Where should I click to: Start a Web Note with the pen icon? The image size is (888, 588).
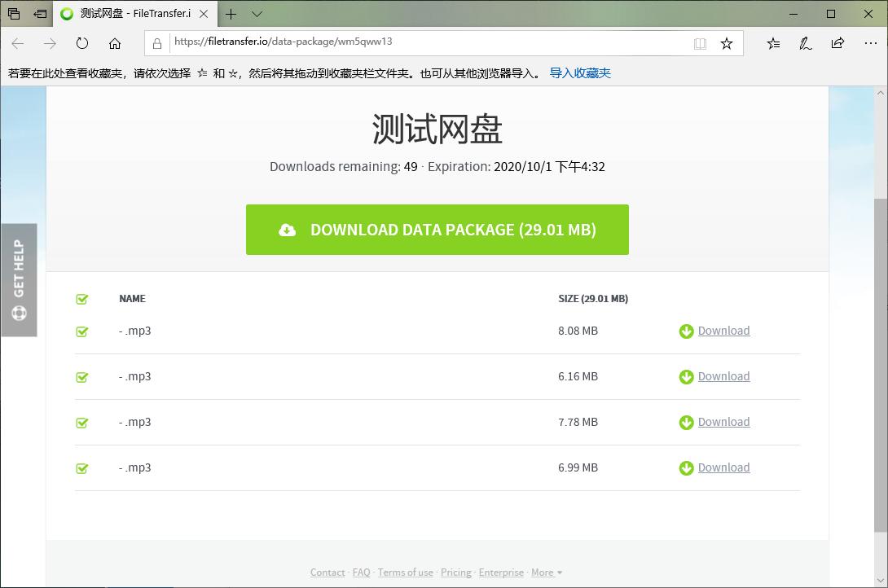pyautogui.click(x=805, y=44)
